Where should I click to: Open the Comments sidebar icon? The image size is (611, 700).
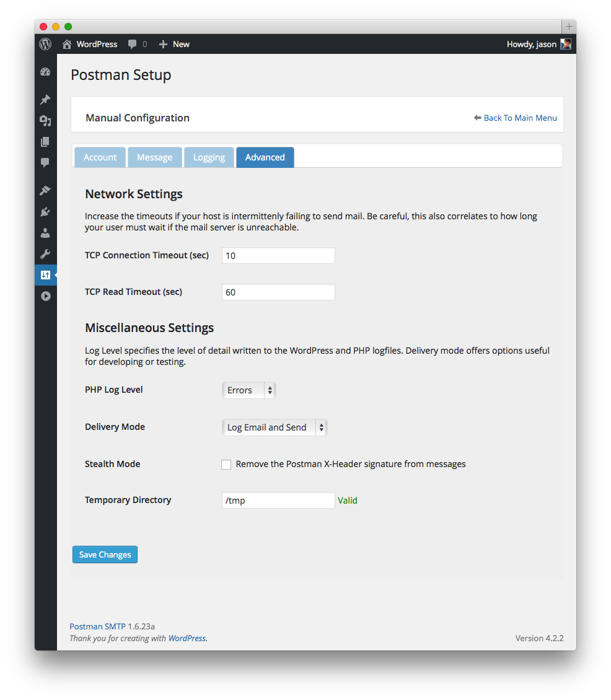click(x=45, y=163)
